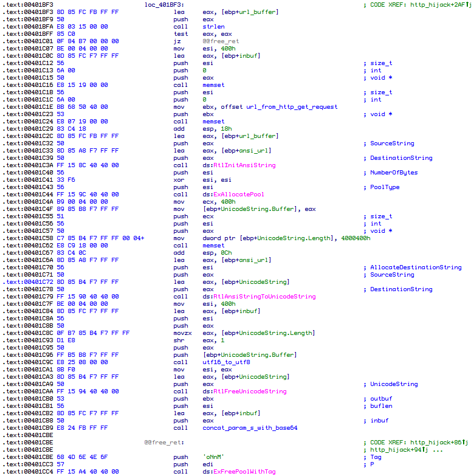Screen dimensions: 474x476
Task: Select the utf16_to_utf8 call target
Action: [226, 362]
